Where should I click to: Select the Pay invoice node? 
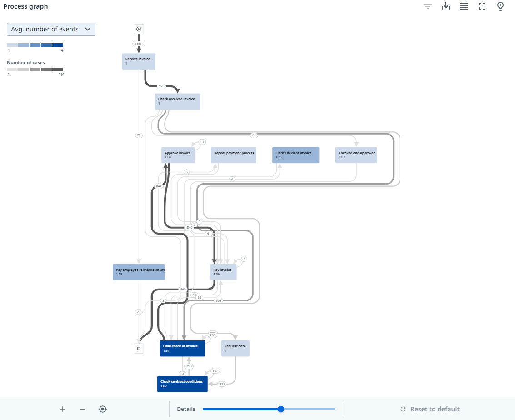coord(223,271)
